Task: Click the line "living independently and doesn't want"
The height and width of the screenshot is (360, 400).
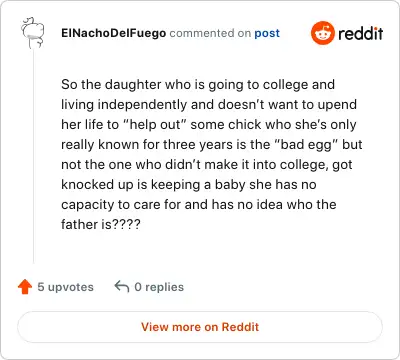Action: point(209,105)
